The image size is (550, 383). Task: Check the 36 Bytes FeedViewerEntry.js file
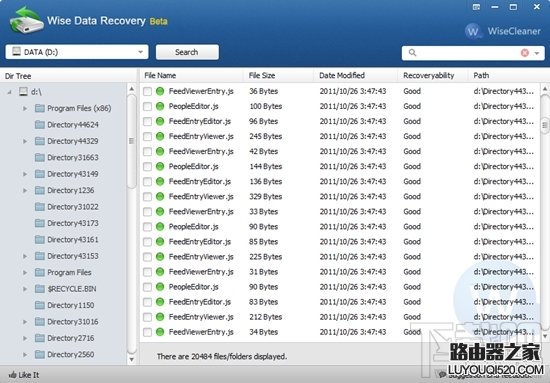pyautogui.click(x=147, y=92)
